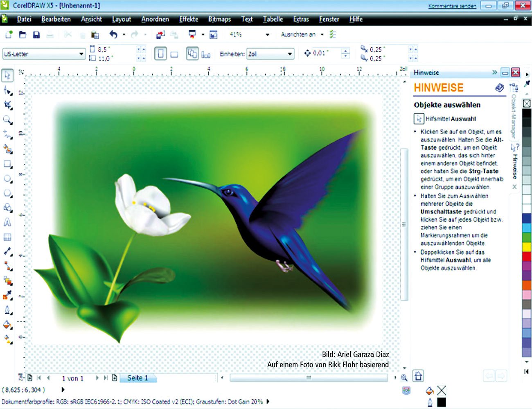Set page to portrait orientation
Viewport: 532px width, 409px height.
coord(160,54)
